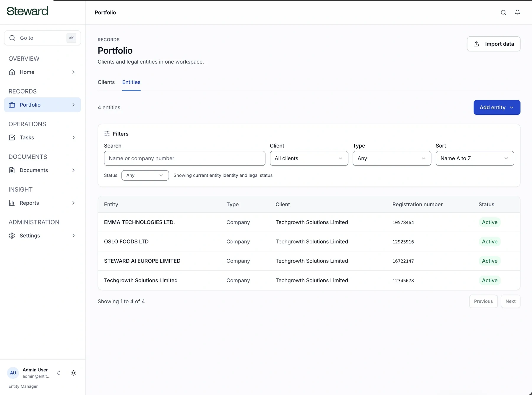Select the Entities tab
The image size is (532, 395).
(x=131, y=82)
